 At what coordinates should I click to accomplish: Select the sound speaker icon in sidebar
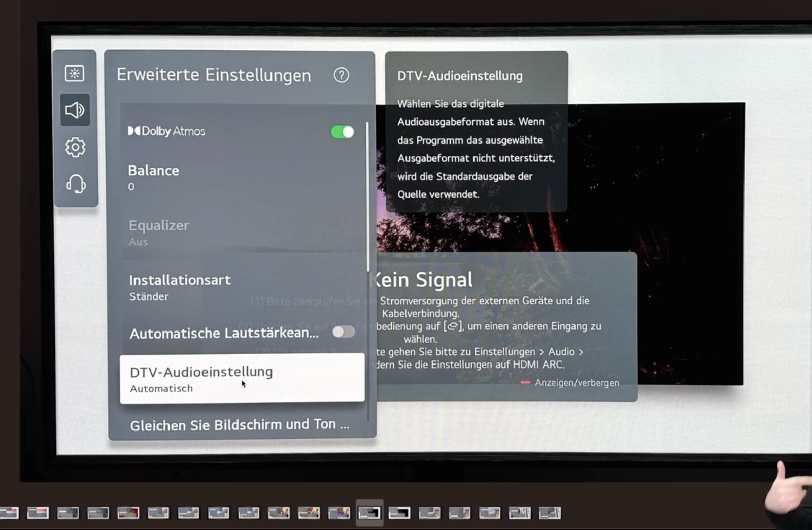pyautogui.click(x=75, y=110)
